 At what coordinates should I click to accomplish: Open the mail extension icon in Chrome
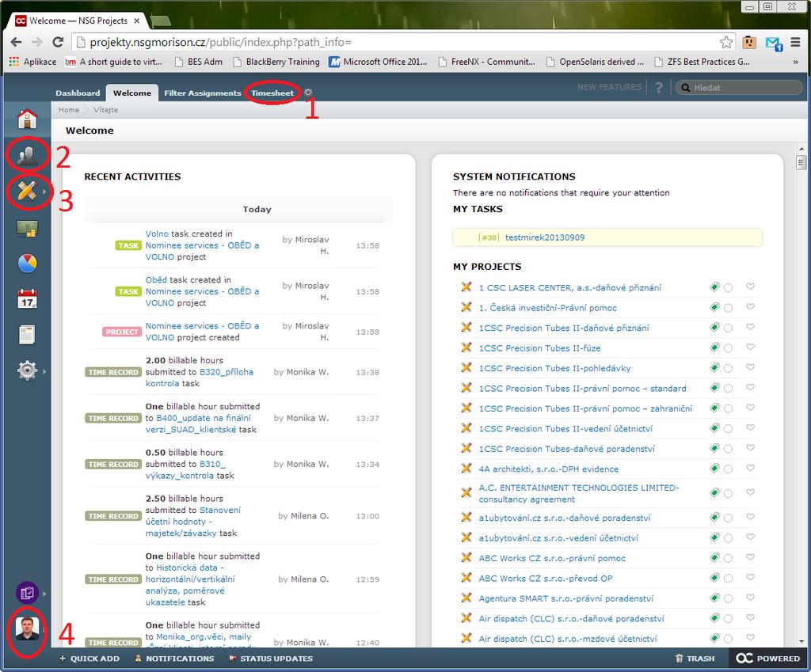[774, 44]
